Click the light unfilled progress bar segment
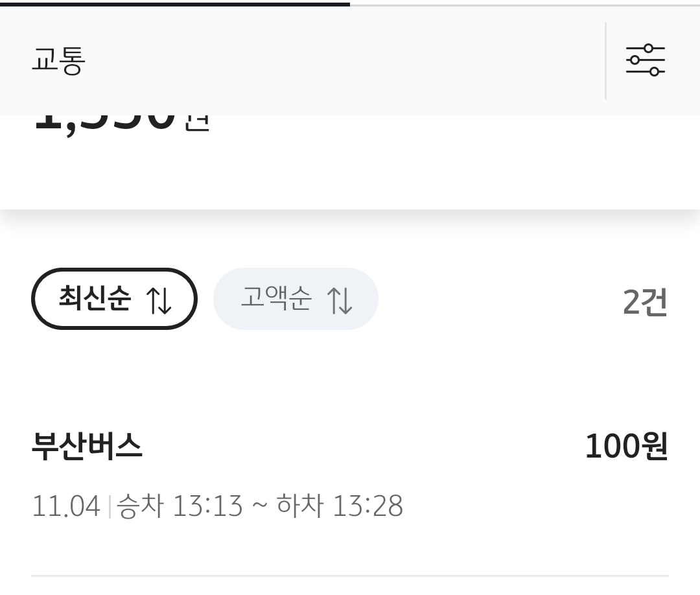The height and width of the screenshot is (595, 700). point(525,5)
